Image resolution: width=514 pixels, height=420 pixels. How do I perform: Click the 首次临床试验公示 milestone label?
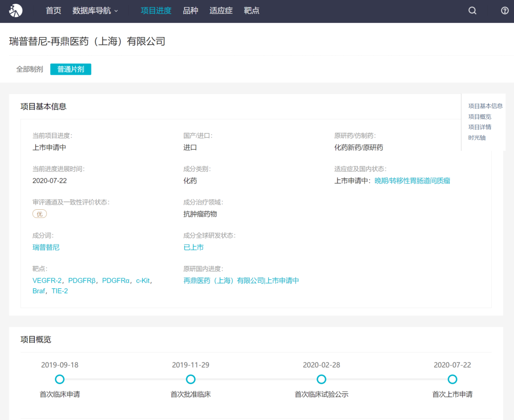[x=321, y=394]
